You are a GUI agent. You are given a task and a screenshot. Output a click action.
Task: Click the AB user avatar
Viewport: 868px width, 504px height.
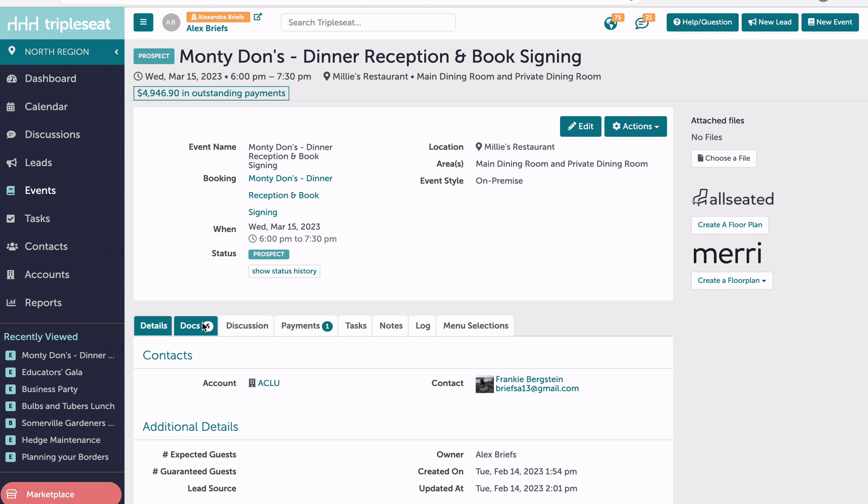[x=171, y=22]
